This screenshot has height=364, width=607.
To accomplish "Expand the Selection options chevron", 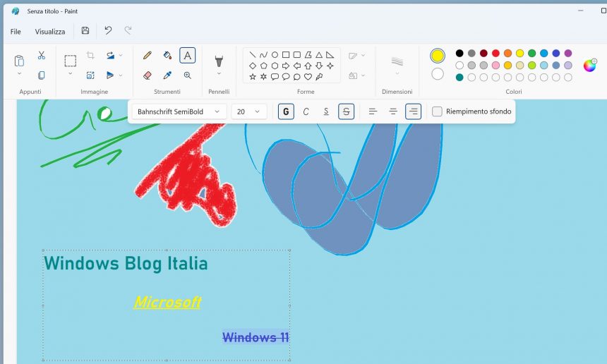I will (x=70, y=73).
